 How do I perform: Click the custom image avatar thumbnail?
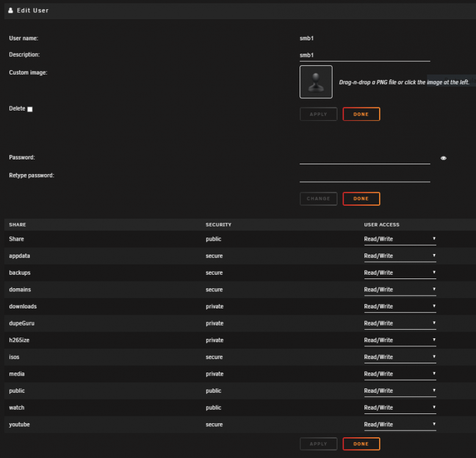click(x=316, y=82)
